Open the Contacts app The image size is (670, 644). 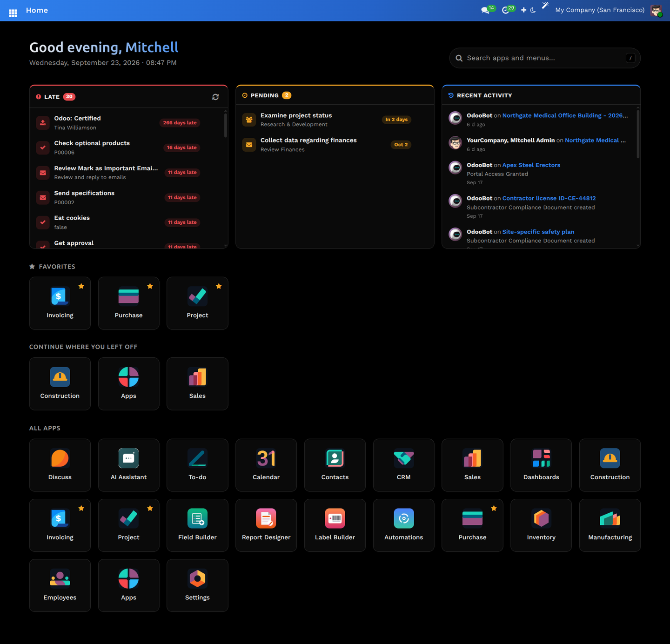[x=335, y=465]
